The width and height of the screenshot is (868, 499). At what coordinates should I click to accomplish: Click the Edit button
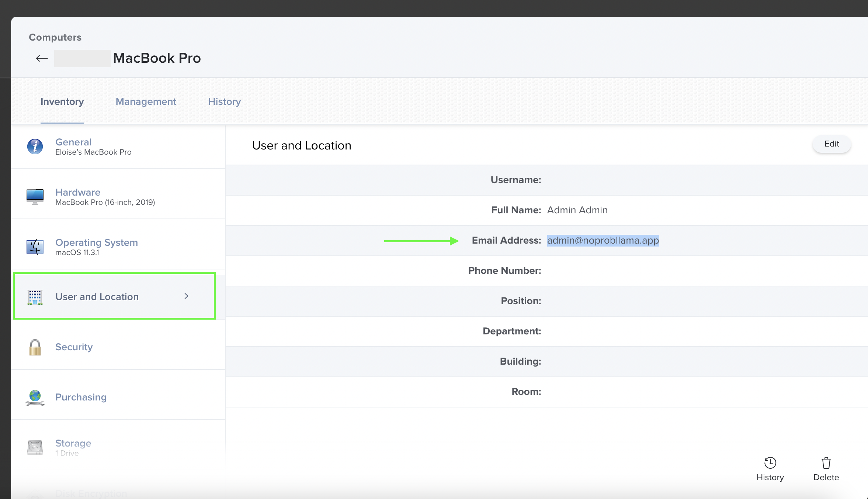831,144
